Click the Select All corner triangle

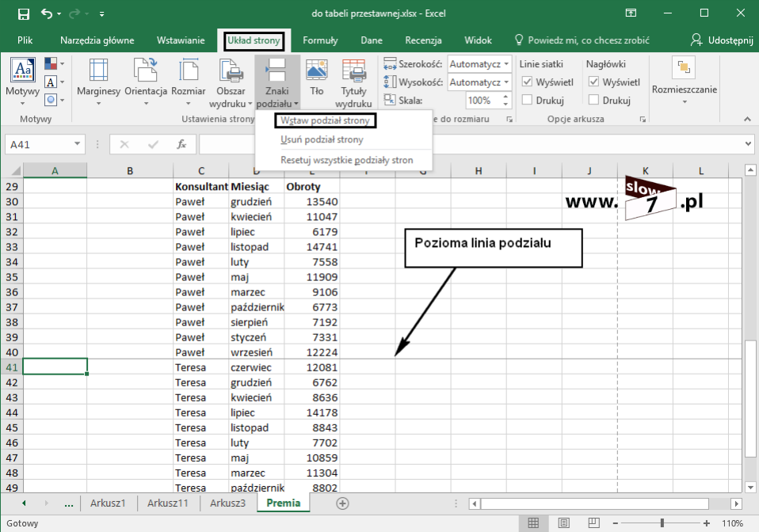coord(16,170)
